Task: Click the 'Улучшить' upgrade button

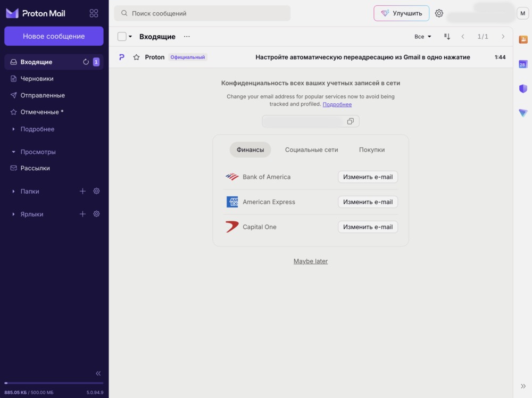Action: pyautogui.click(x=401, y=13)
